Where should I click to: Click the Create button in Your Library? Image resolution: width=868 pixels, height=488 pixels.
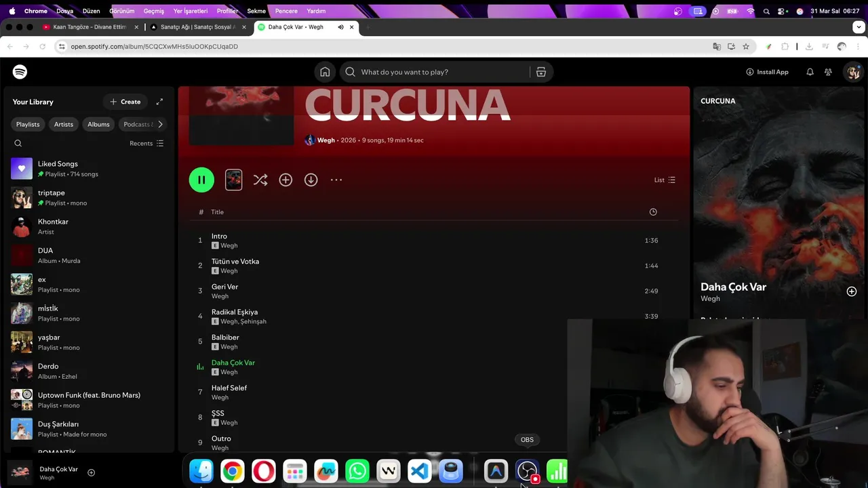click(125, 102)
